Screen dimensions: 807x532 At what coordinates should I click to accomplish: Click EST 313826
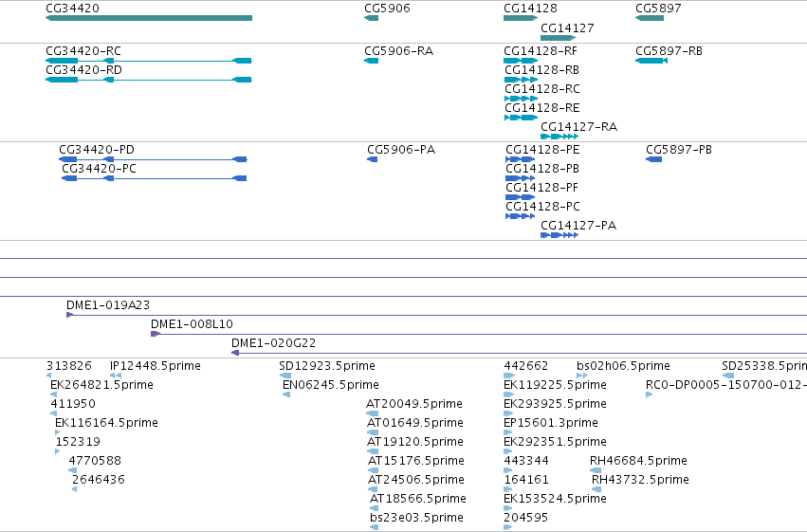pos(69,366)
